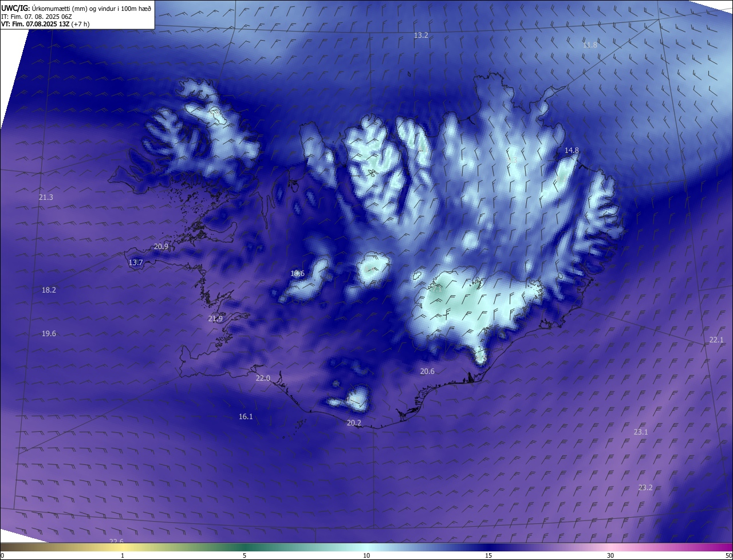Click the 'VT: Fim. 07.08.2025 13Z (+7 h)' line
Image resolution: width=733 pixels, height=560 pixels.
click(45, 24)
